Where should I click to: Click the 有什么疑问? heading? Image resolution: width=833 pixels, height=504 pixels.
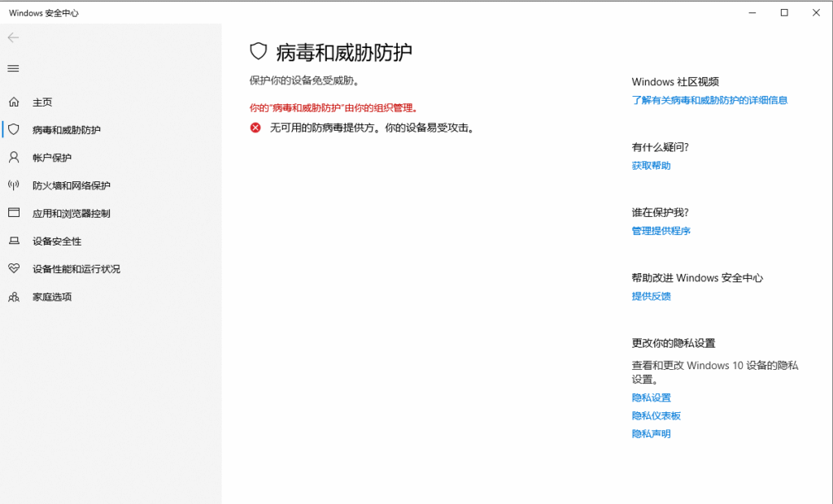[661, 147]
